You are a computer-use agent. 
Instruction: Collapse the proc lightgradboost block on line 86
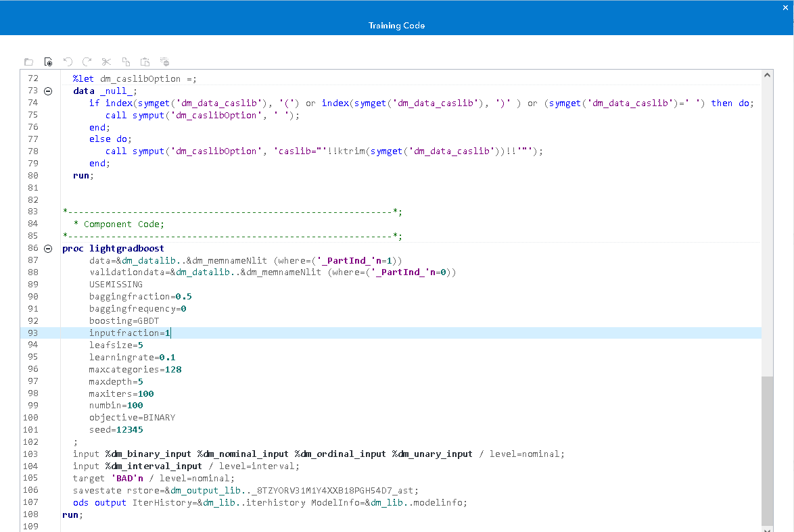click(47, 247)
